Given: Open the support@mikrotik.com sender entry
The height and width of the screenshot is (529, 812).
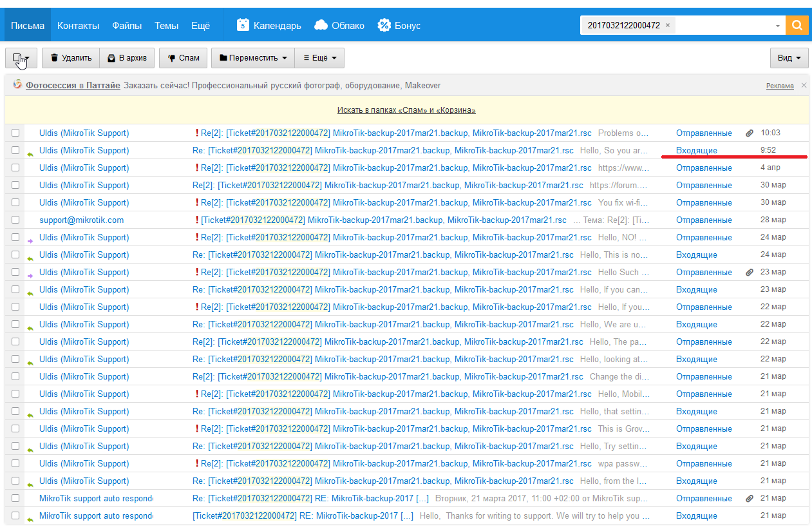Looking at the screenshot, I should pyautogui.click(x=81, y=220).
